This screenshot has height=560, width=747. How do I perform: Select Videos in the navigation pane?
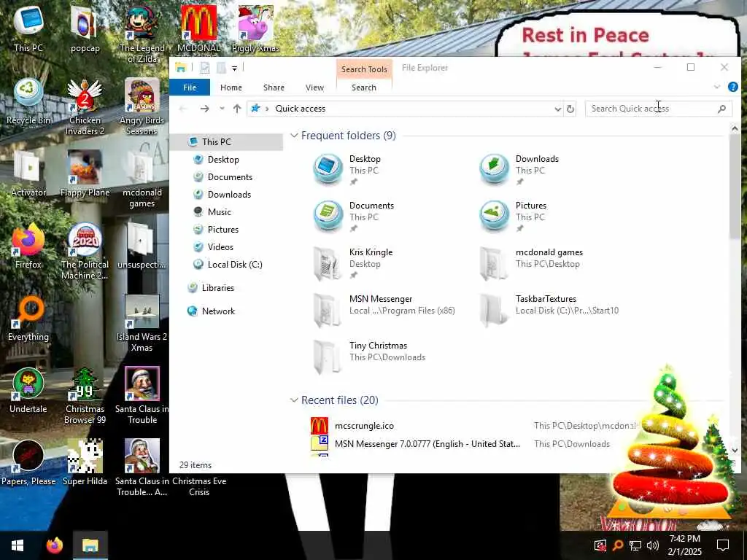(x=220, y=247)
